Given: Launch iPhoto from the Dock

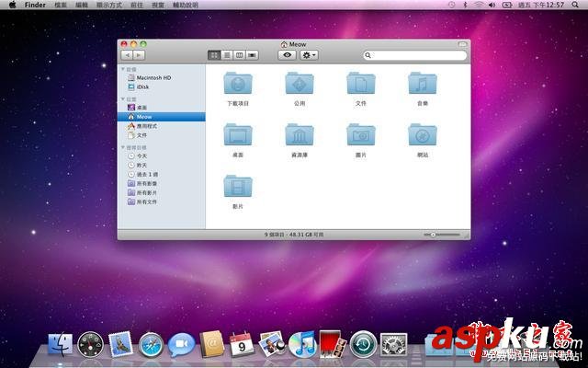Looking at the screenshot, I should (x=272, y=344).
